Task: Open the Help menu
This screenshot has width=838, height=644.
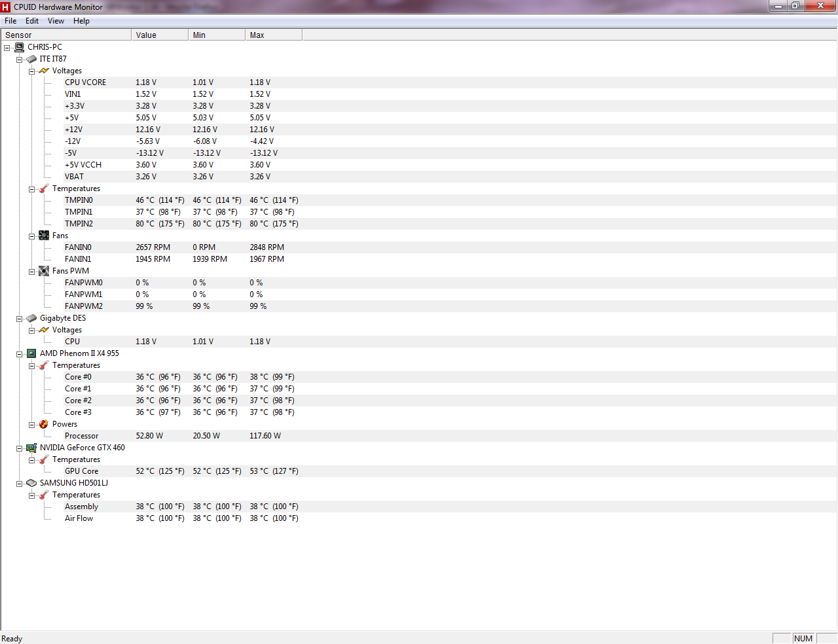Action: tap(81, 21)
